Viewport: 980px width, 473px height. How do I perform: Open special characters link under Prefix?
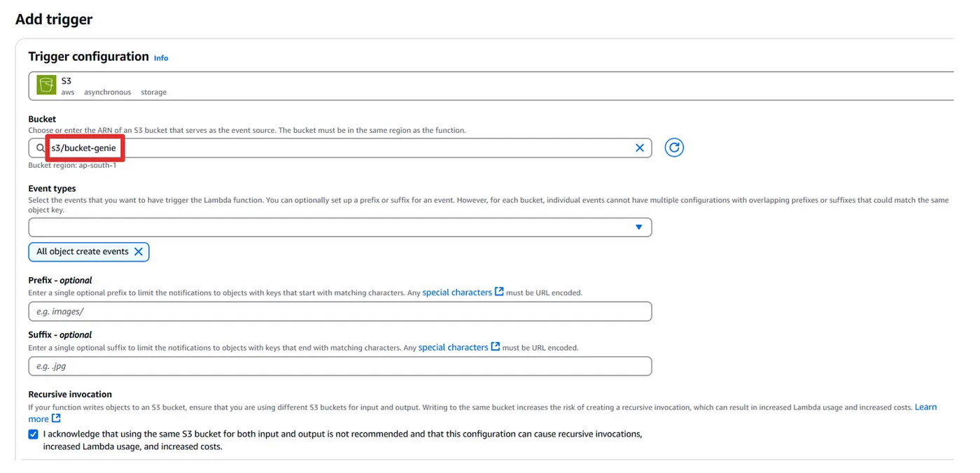coord(457,292)
